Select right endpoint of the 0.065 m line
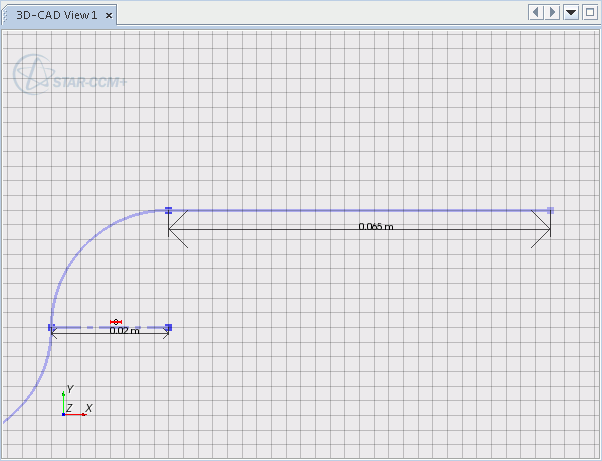Screen dimensions: 602x461 [x=551, y=210]
